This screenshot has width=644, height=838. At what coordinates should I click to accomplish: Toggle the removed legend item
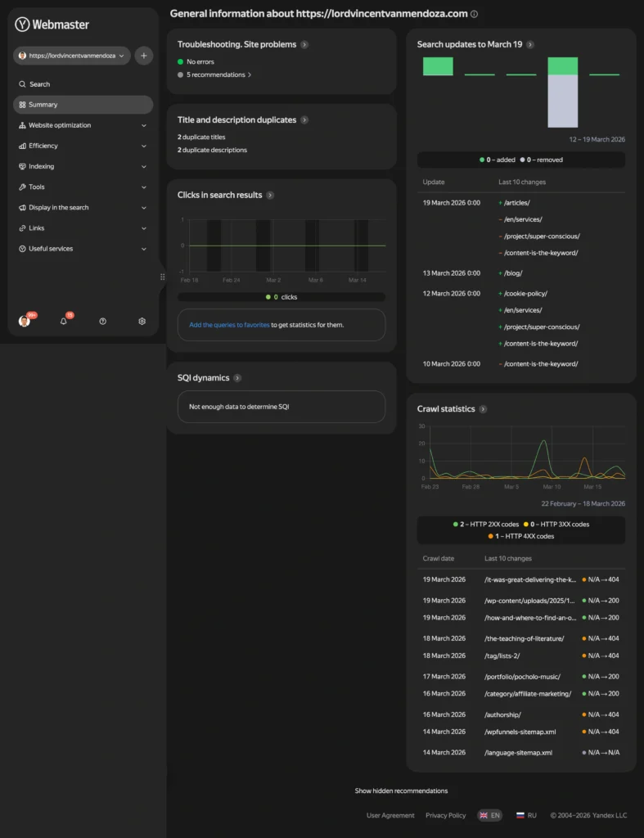pos(542,160)
